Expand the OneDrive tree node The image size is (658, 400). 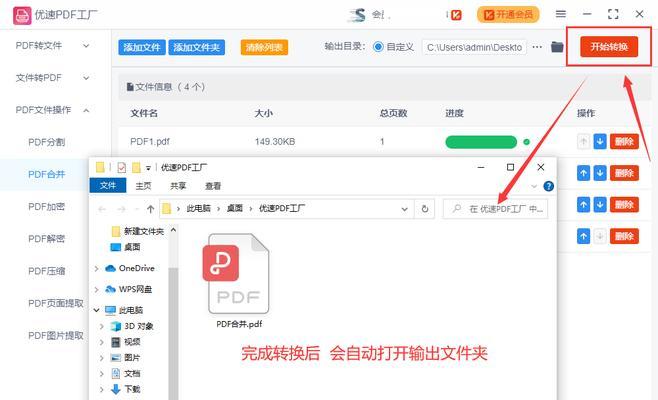97,268
